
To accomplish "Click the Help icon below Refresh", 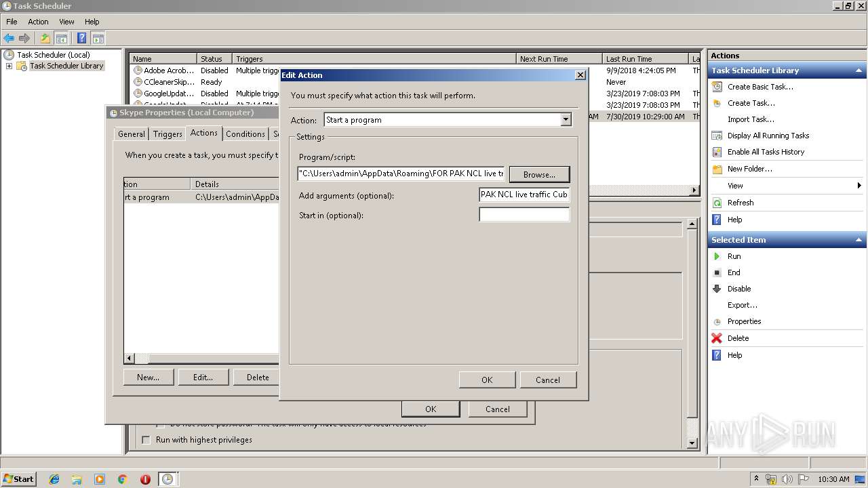I will (x=717, y=220).
